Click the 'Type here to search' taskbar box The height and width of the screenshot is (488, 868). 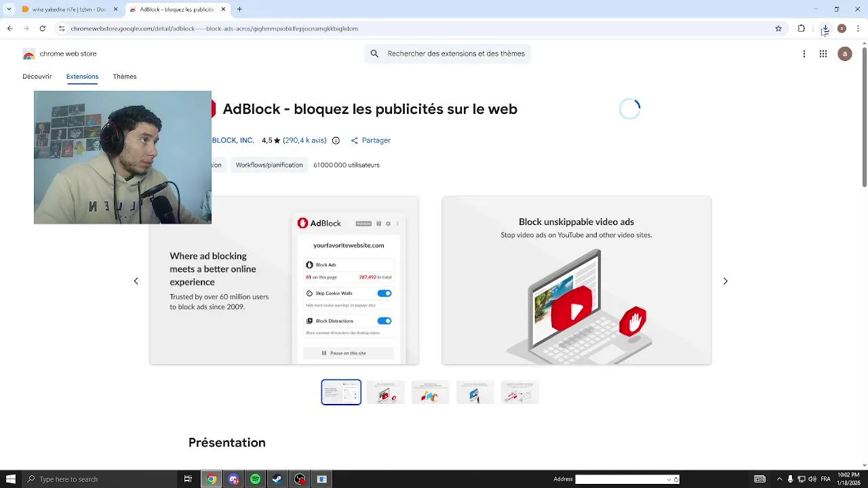tap(100, 479)
